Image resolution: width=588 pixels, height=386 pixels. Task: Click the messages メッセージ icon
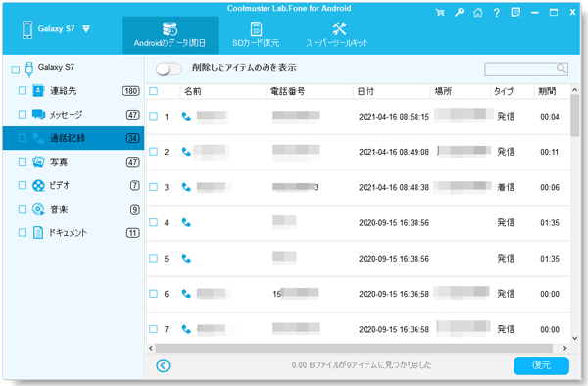pyautogui.click(x=38, y=115)
